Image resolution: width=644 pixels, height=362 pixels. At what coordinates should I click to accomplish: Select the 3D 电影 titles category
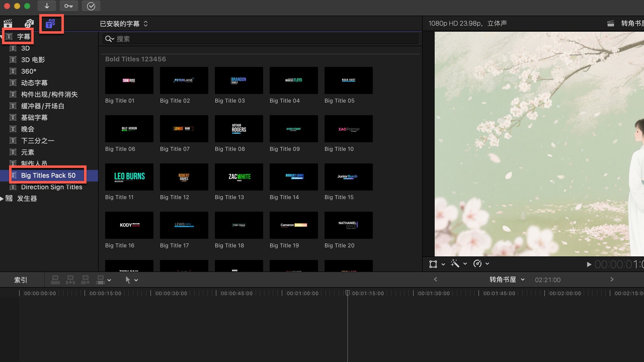coord(49,60)
